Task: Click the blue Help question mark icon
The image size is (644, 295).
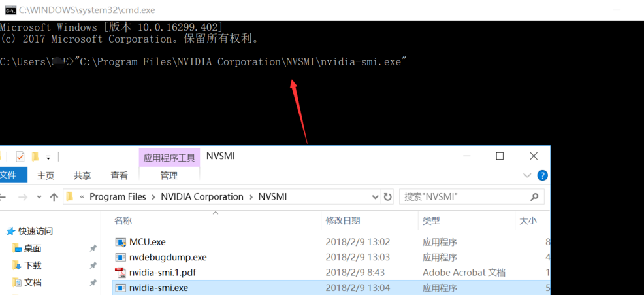Action: 542,175
